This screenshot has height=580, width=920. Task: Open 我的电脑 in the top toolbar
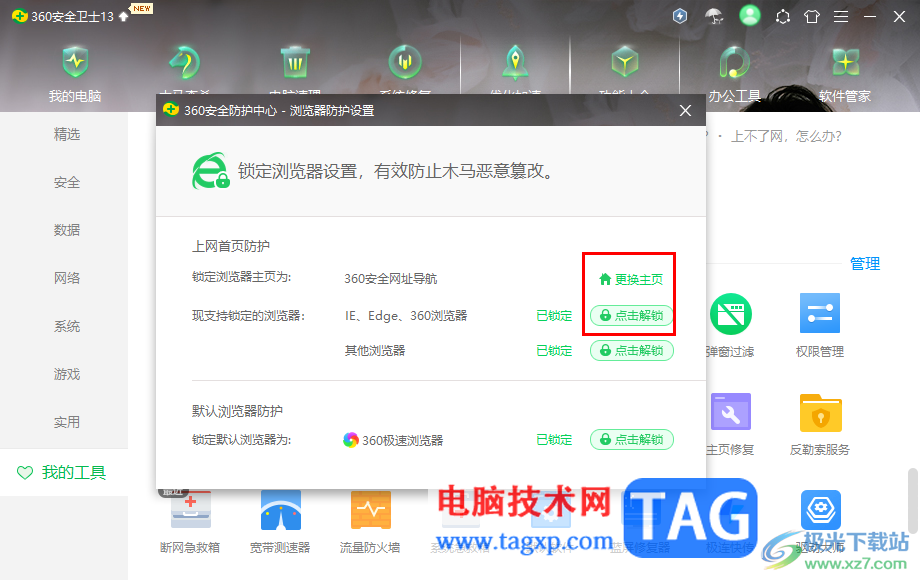coord(75,74)
